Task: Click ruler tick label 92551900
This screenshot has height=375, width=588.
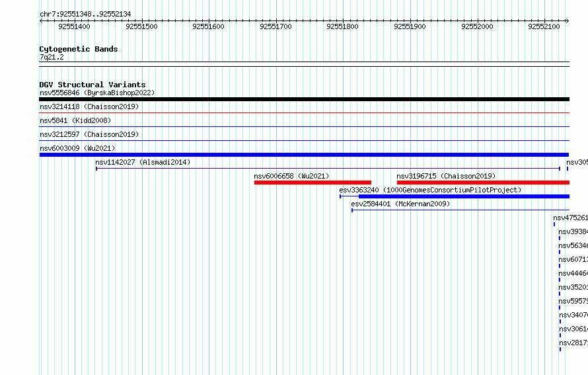Action: click(x=410, y=26)
